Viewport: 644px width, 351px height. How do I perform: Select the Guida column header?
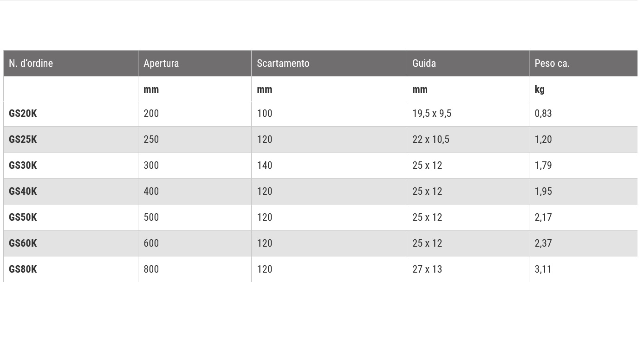click(x=424, y=63)
